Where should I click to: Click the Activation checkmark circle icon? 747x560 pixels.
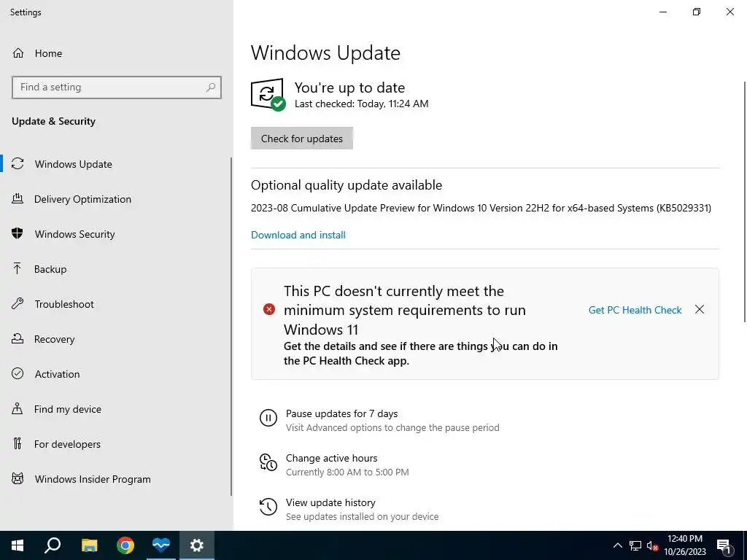point(18,374)
